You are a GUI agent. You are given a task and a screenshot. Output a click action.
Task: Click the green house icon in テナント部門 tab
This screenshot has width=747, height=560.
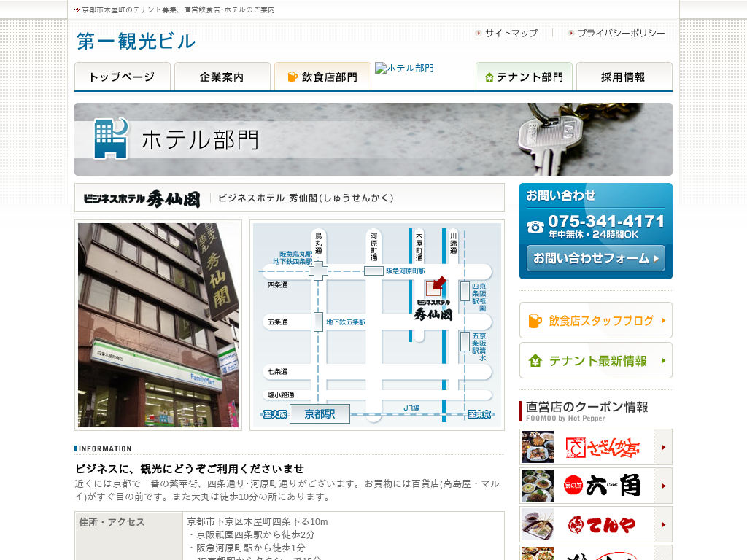489,77
